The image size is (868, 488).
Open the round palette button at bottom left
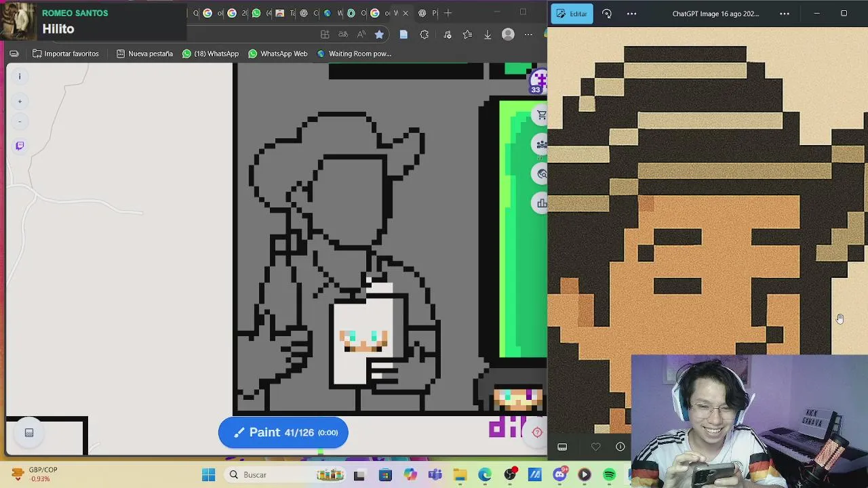pyautogui.click(x=29, y=432)
